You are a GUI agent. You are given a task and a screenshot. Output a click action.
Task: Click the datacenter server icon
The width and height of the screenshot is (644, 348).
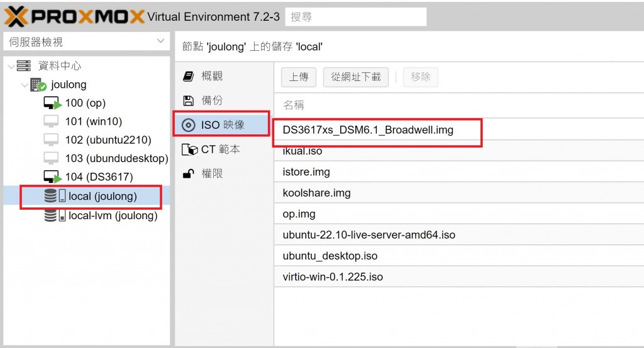coord(23,66)
